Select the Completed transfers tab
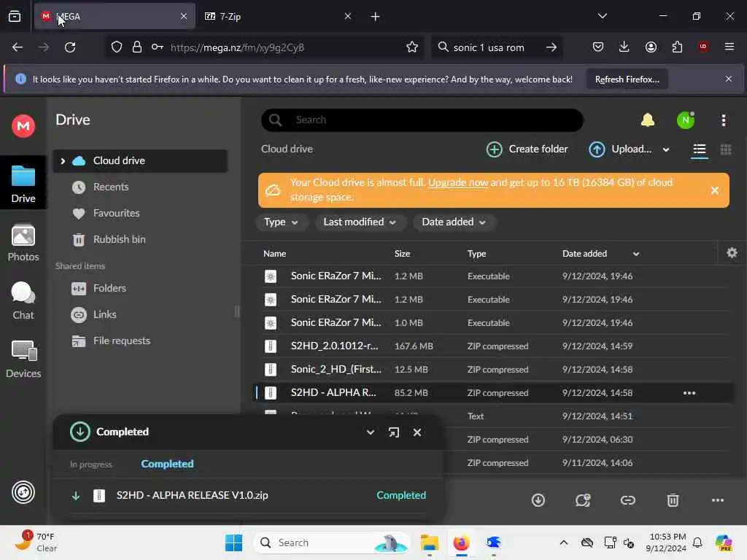 coord(167,464)
